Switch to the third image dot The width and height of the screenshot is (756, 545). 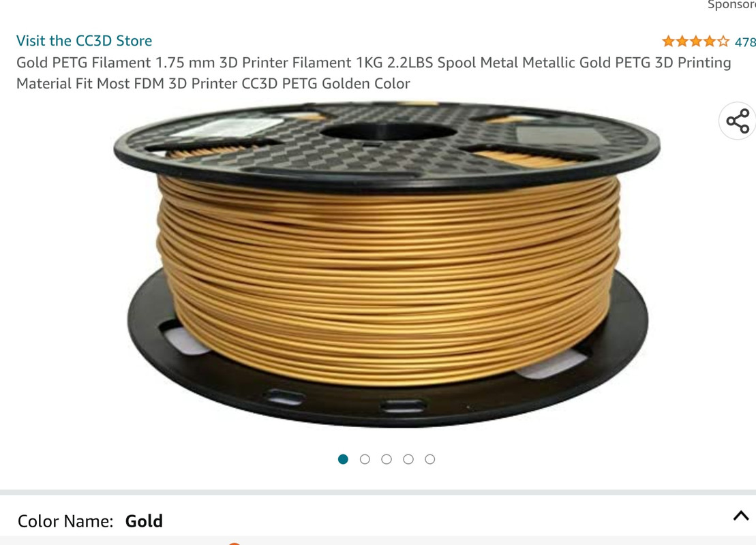coord(387,459)
